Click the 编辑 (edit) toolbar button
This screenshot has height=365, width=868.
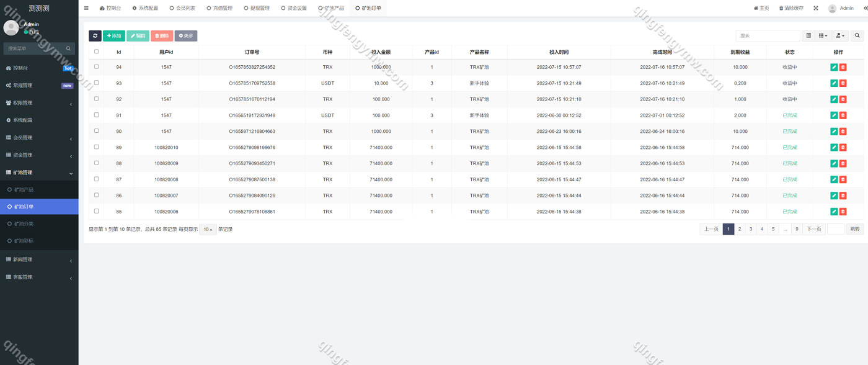click(x=138, y=36)
